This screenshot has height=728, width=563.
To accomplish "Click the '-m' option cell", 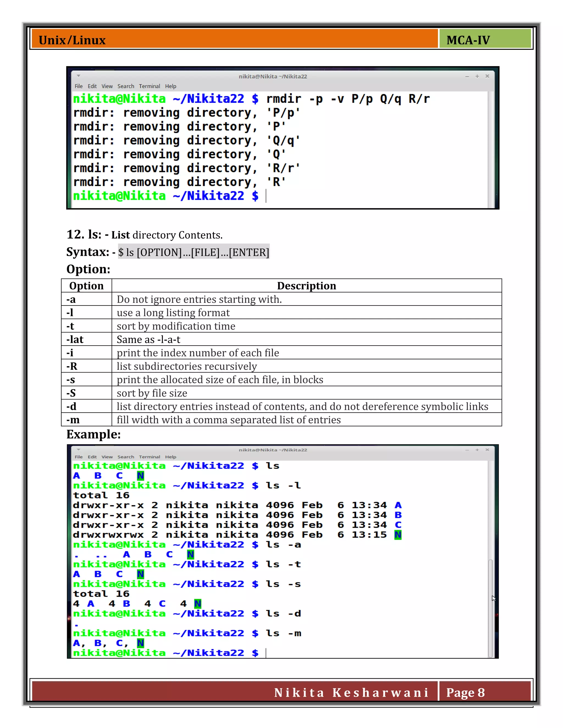I will coord(86,419).
